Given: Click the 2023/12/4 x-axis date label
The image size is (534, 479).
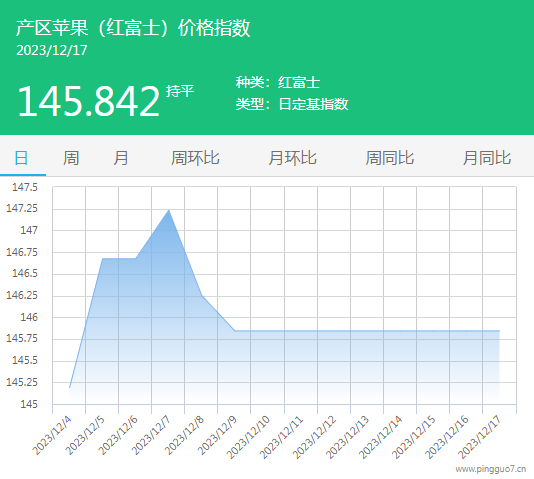Looking at the screenshot, I should (52, 435).
